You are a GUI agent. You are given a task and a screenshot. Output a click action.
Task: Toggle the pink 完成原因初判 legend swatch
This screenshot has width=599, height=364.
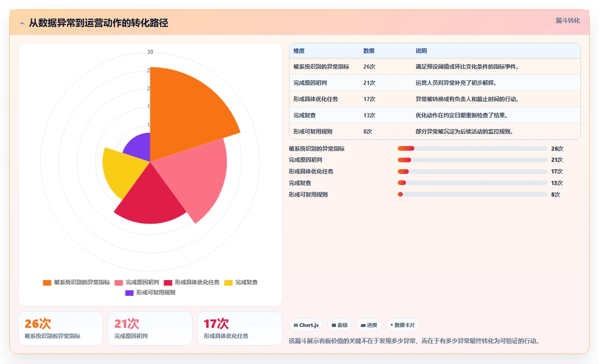119,282
